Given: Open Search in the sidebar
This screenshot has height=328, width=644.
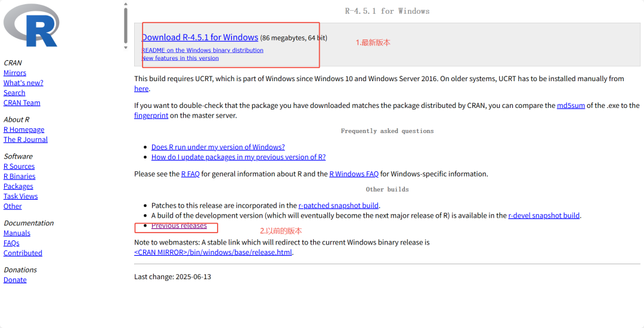Looking at the screenshot, I should tap(14, 93).
